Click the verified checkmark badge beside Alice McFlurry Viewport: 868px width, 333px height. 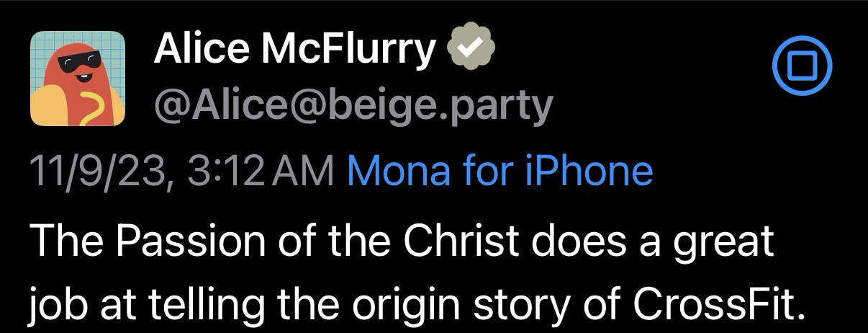(x=472, y=51)
